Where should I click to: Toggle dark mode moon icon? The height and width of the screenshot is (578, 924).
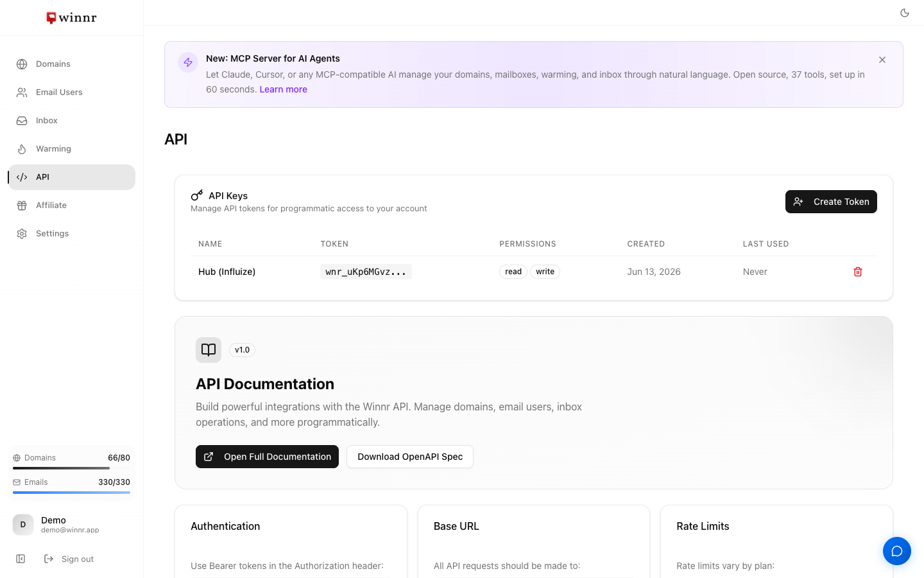pyautogui.click(x=905, y=13)
